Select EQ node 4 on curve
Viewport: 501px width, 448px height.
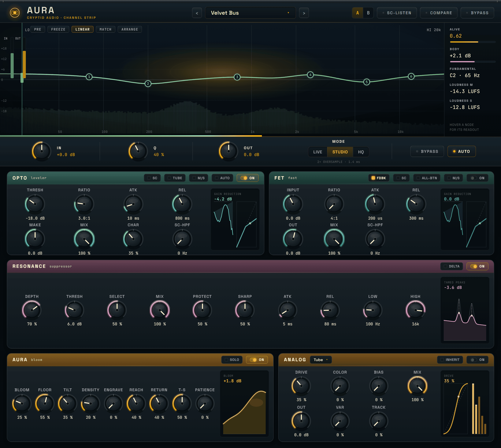pos(310,75)
